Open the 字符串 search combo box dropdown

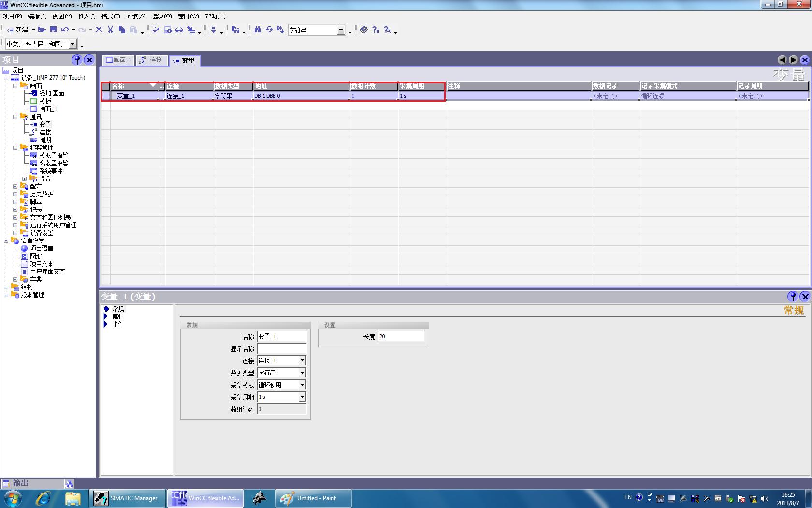click(341, 30)
